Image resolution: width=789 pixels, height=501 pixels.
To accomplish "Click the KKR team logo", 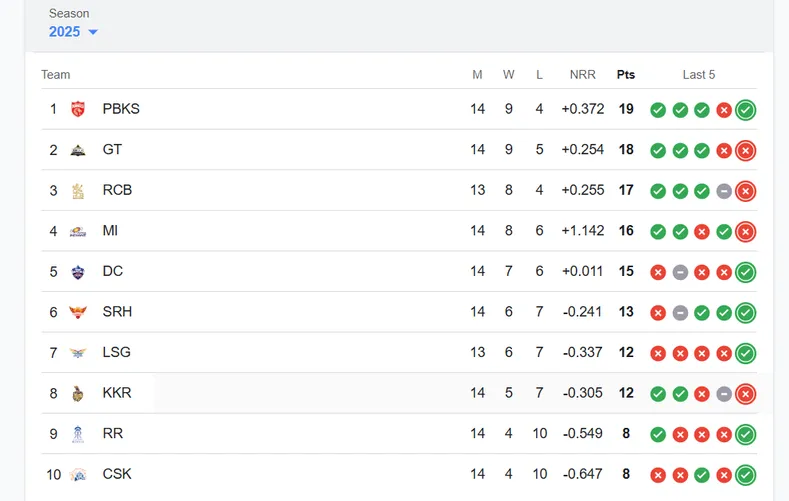I will pos(78,393).
